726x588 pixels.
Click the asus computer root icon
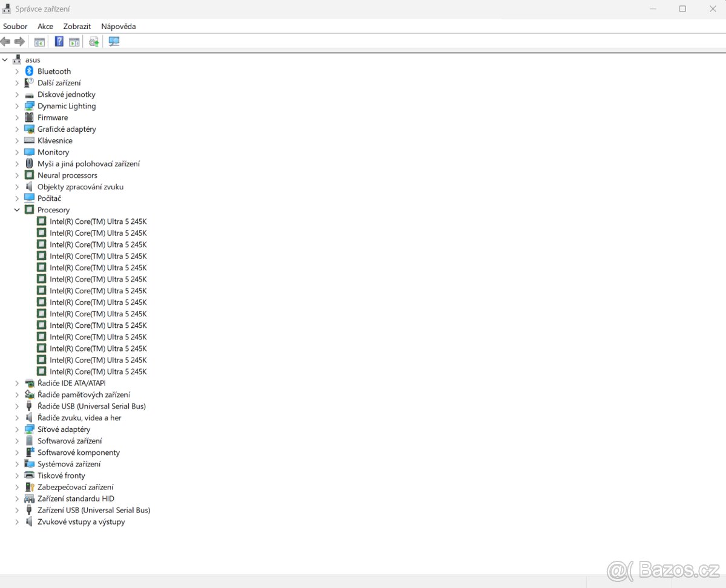pos(17,60)
